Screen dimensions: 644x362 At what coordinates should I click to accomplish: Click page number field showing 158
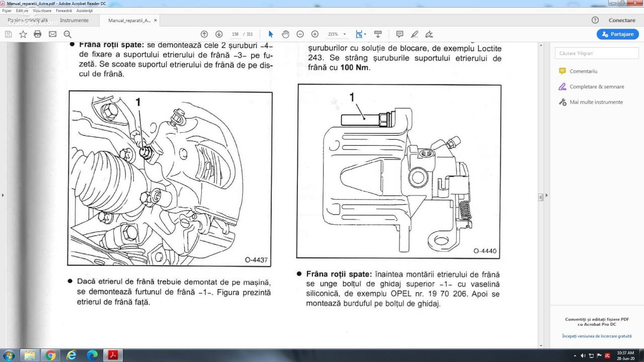[235, 34]
